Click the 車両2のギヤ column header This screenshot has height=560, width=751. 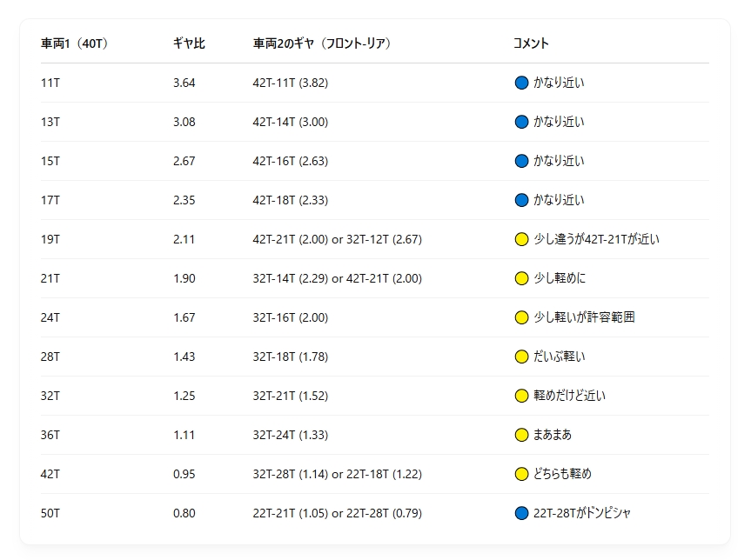(322, 43)
